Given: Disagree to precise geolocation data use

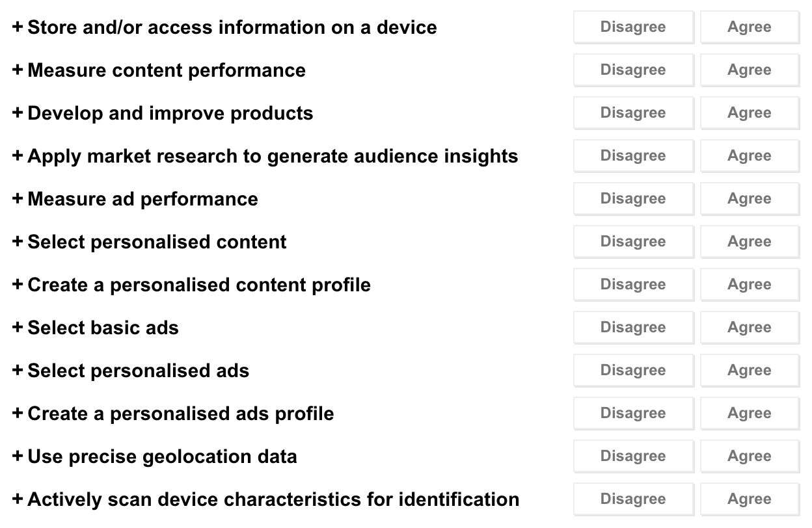Looking at the screenshot, I should pos(633,456).
